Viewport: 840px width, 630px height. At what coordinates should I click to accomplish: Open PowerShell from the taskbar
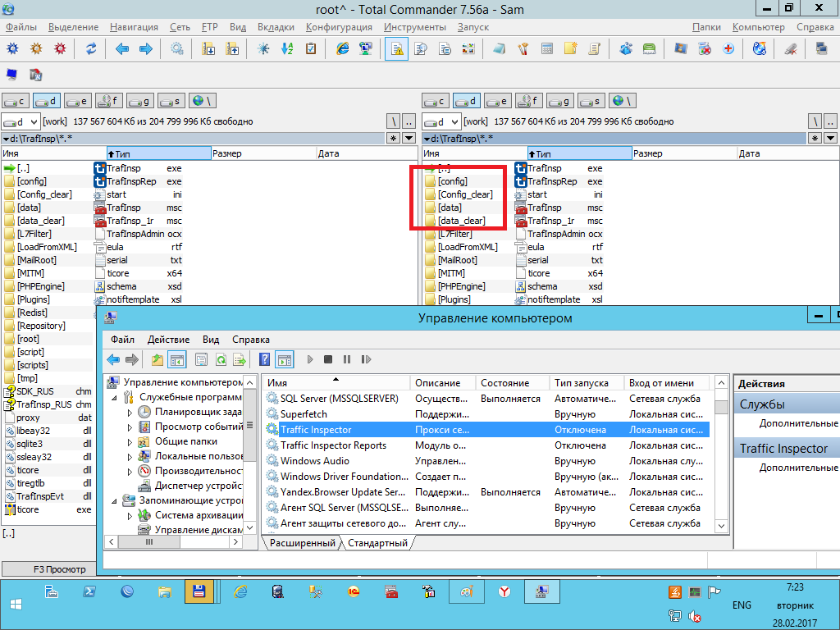89,591
